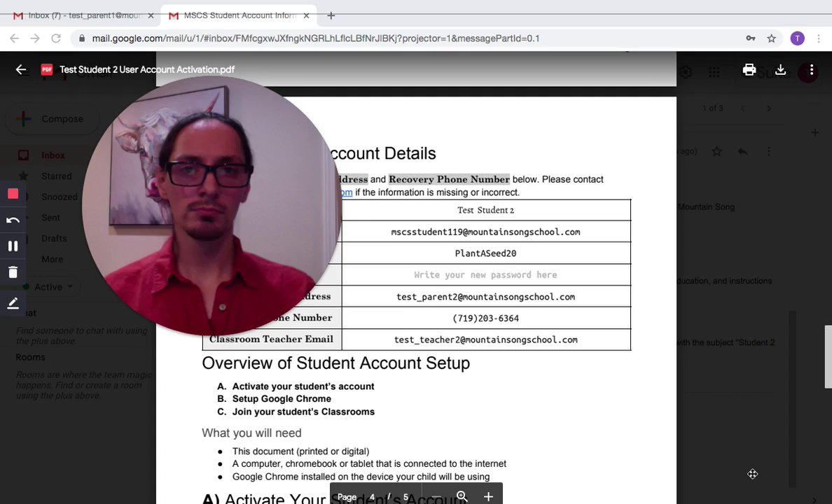Stop recording with the red square button
The height and width of the screenshot is (504, 832).
pyautogui.click(x=13, y=194)
